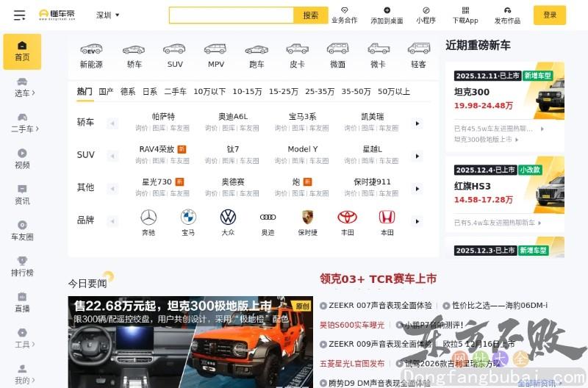
Task: Switch to the 热门 tab
Action: (x=85, y=91)
